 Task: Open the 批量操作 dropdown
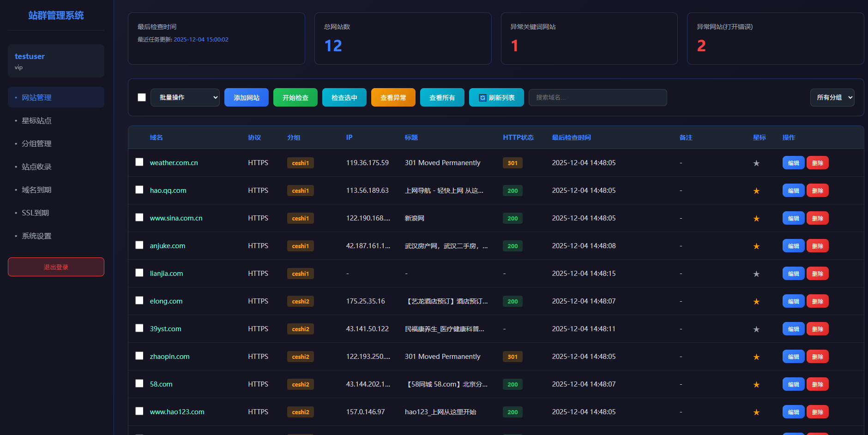pyautogui.click(x=185, y=97)
